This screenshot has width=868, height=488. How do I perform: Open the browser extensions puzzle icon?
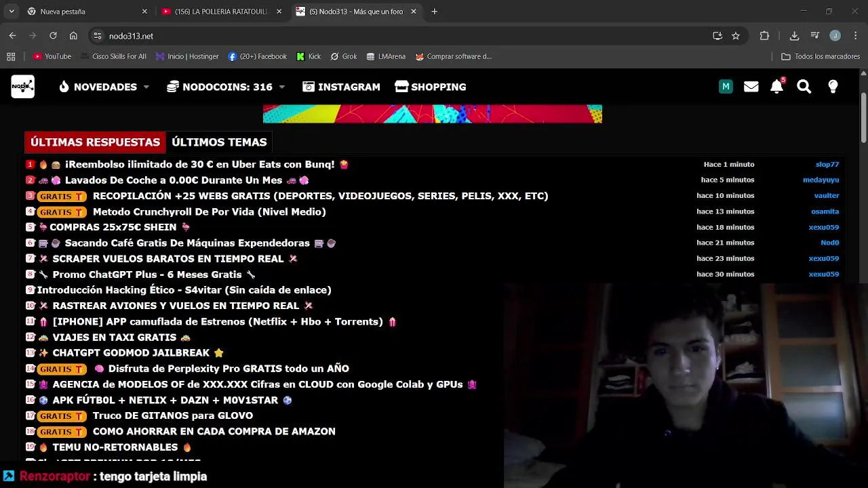point(764,36)
